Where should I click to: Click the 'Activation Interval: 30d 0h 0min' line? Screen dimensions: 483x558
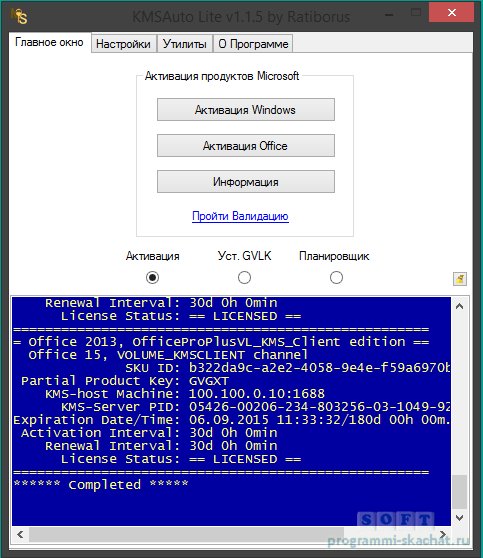(149, 433)
